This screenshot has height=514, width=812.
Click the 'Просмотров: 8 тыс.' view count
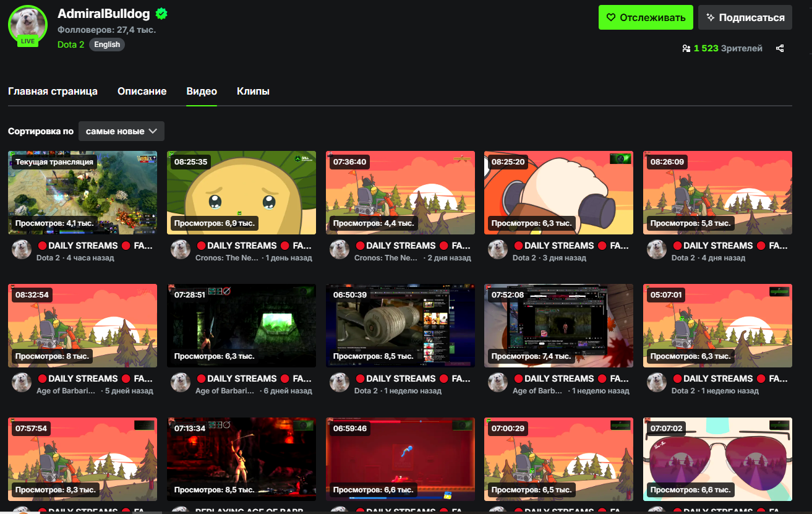tap(53, 356)
